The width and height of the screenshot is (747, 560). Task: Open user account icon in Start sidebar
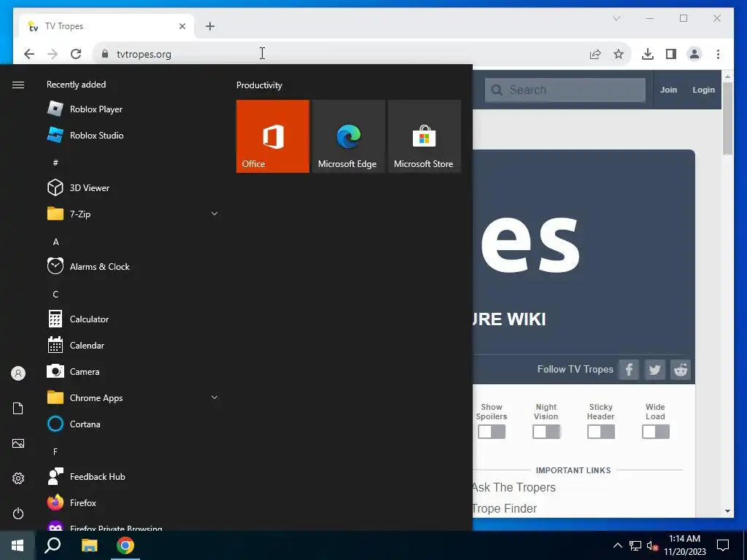click(x=18, y=373)
